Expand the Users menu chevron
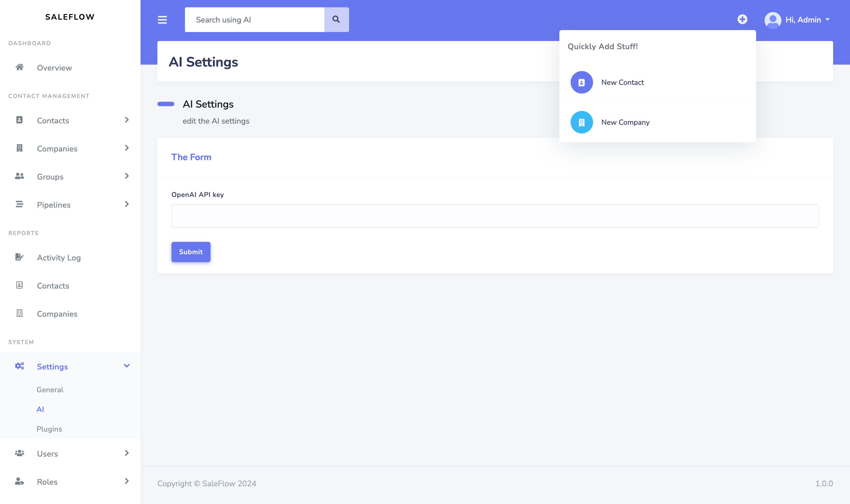Viewport: 850px width, 504px height. tap(127, 453)
